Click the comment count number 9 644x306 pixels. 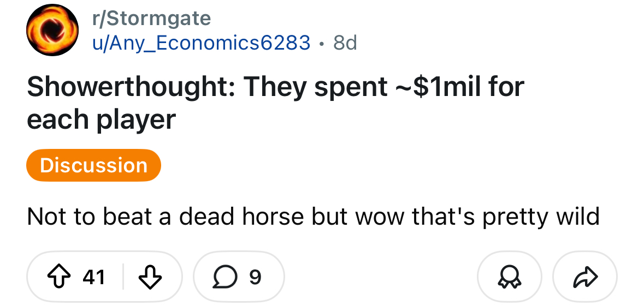(x=255, y=277)
